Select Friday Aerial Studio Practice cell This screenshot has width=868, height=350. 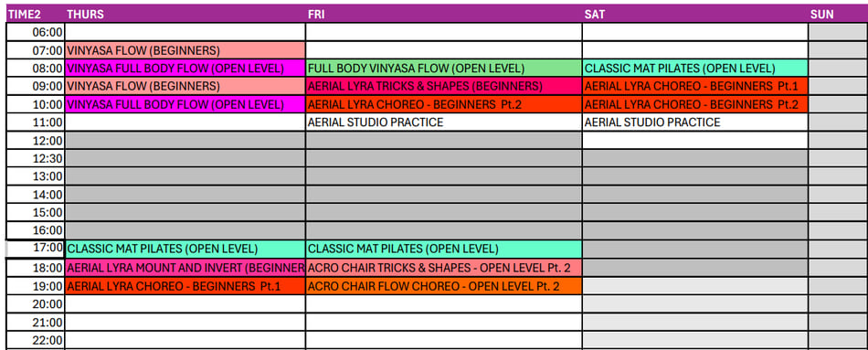444,122
